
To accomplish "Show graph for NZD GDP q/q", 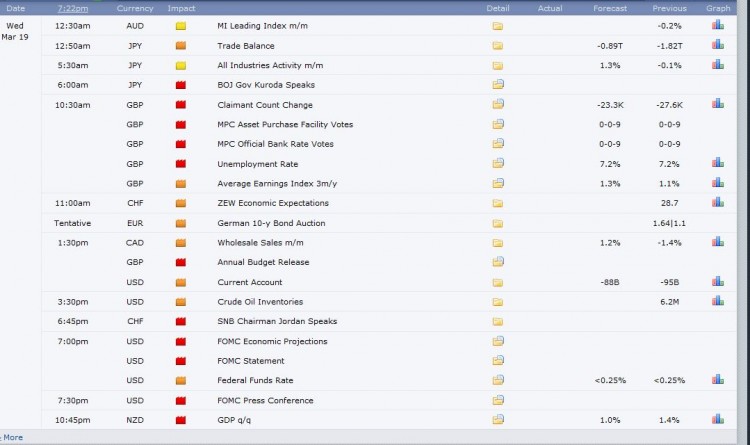I will click(717, 419).
